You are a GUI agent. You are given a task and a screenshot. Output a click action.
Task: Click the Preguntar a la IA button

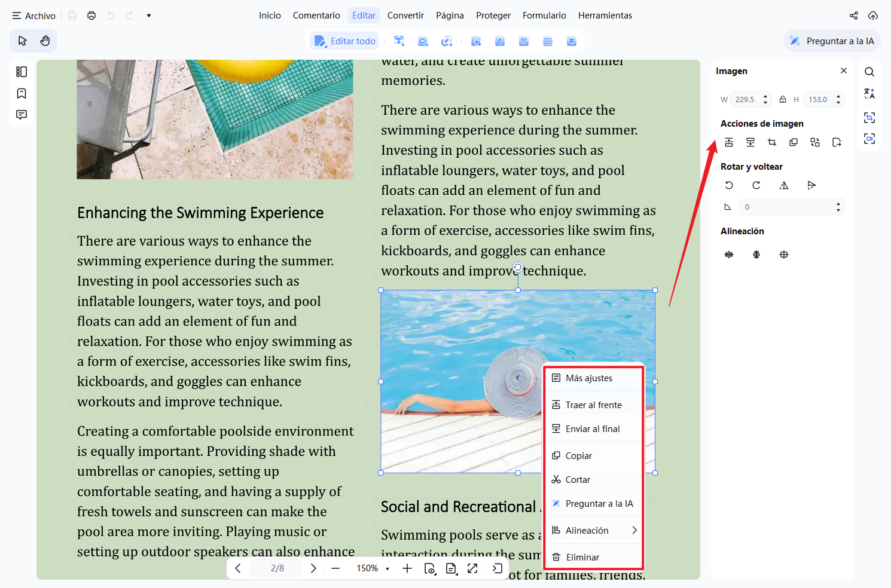(832, 41)
